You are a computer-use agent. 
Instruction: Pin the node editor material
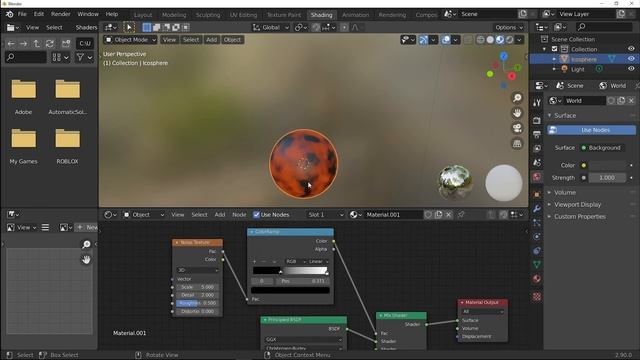click(x=461, y=214)
